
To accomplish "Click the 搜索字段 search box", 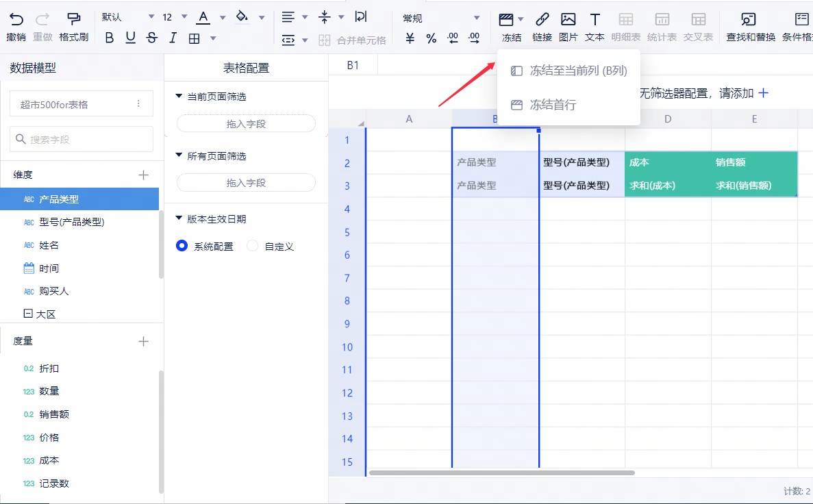I will click(x=82, y=139).
